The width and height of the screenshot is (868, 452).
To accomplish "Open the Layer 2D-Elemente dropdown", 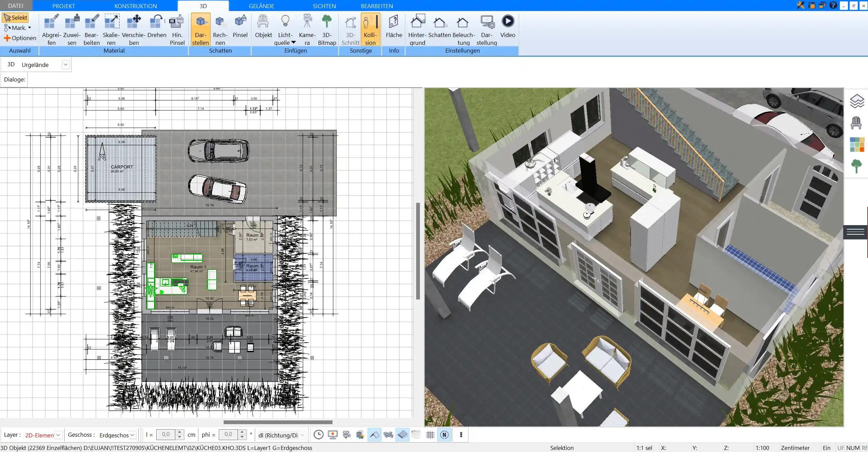I will pyautogui.click(x=58, y=435).
